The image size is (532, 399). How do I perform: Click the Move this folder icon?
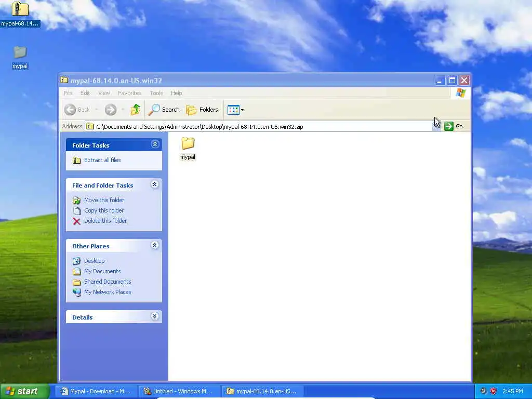[x=77, y=201]
